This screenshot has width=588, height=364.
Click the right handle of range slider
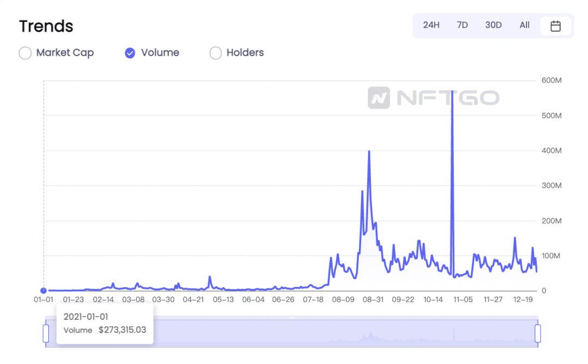[538, 333]
